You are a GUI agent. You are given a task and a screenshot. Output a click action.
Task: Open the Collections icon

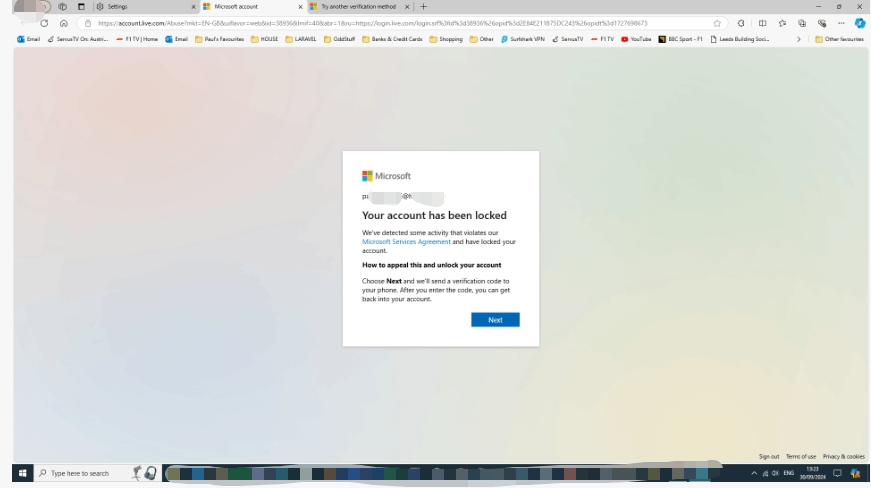(802, 23)
